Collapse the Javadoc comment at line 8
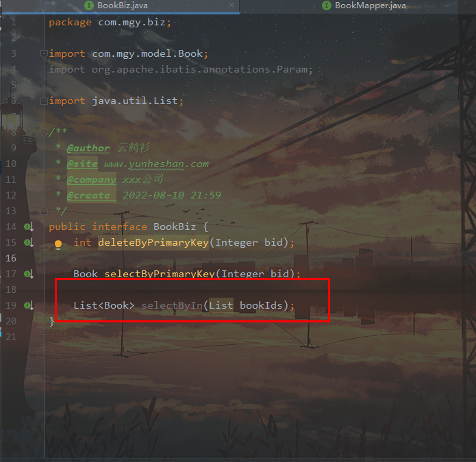The width and height of the screenshot is (476, 462). (x=44, y=132)
